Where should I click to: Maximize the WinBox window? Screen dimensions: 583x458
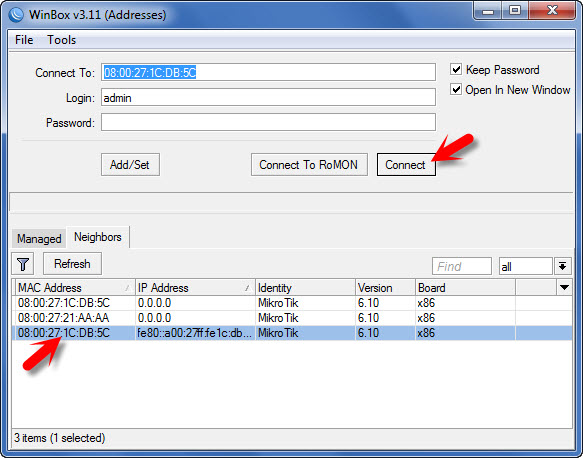515,11
